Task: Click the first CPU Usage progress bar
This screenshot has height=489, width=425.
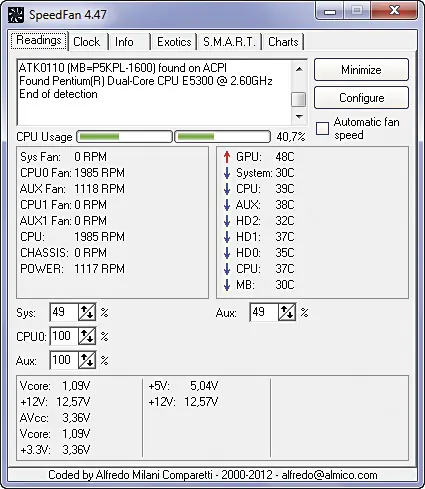Action: click(x=124, y=137)
